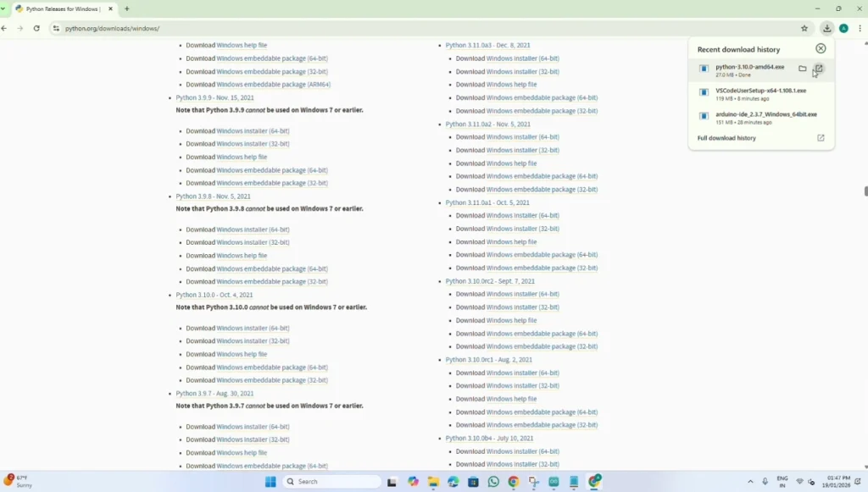Expand the tab search dropdown arrow
868x492 pixels.
pyautogui.click(x=3, y=8)
